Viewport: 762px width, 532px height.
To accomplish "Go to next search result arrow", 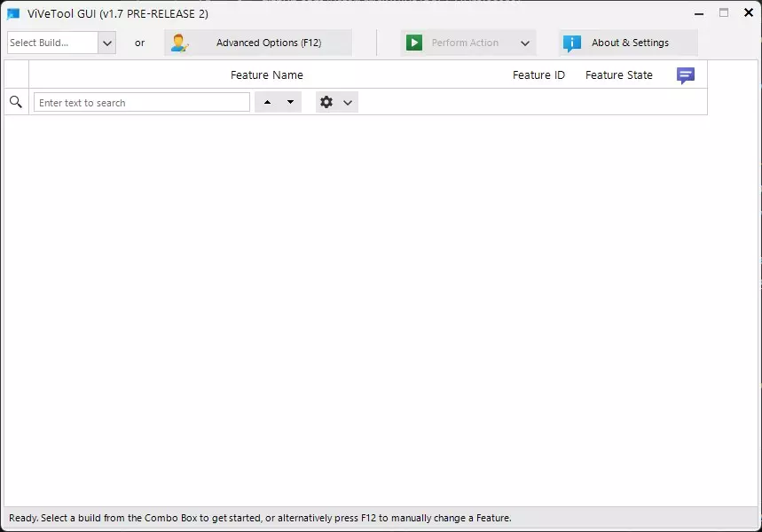I will tap(290, 102).
